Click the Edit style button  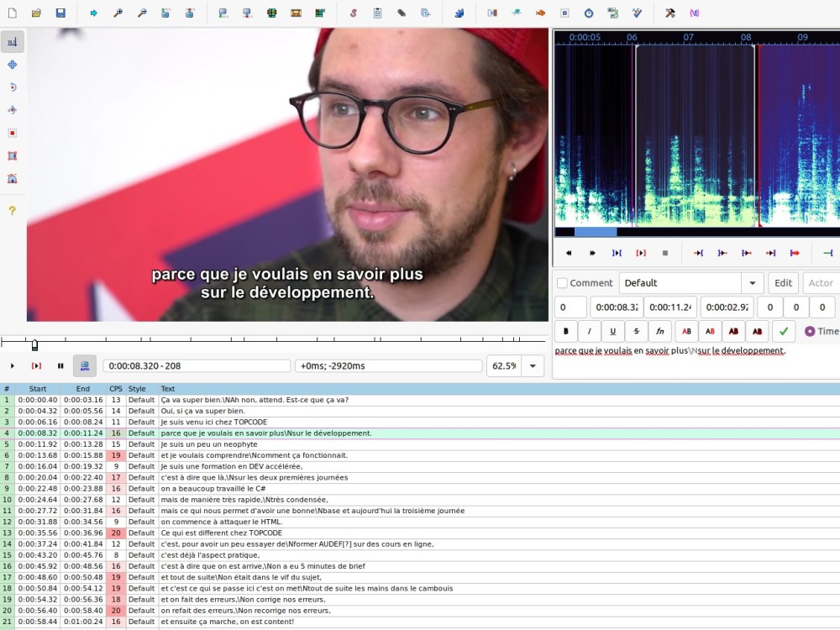[783, 283]
